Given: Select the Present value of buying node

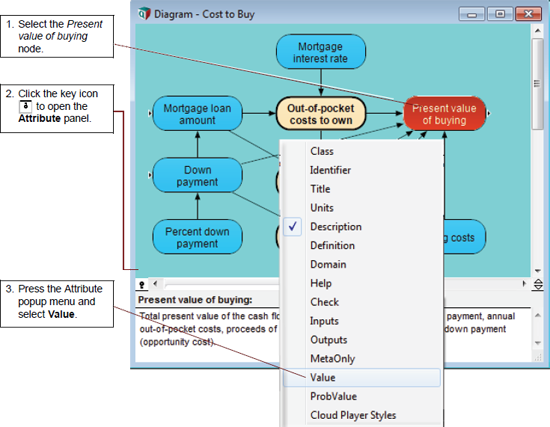Looking at the screenshot, I should [444, 114].
